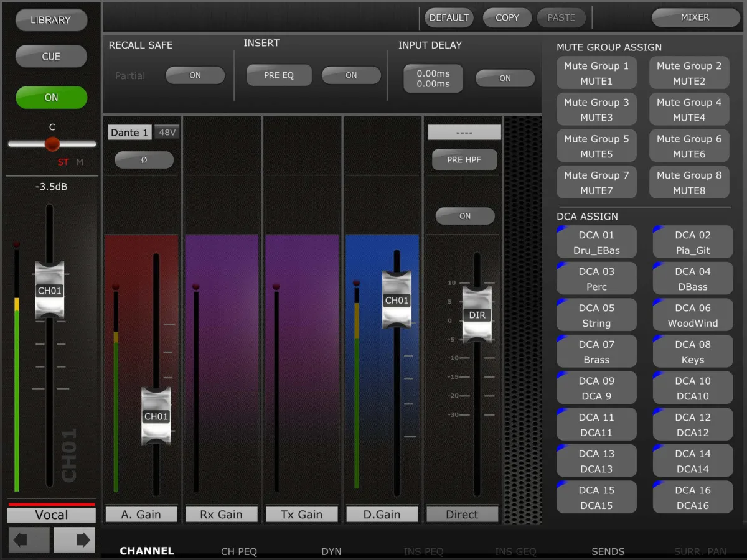Edit the 0.00ms input delay value
This screenshot has width=747, height=560.
433,78
